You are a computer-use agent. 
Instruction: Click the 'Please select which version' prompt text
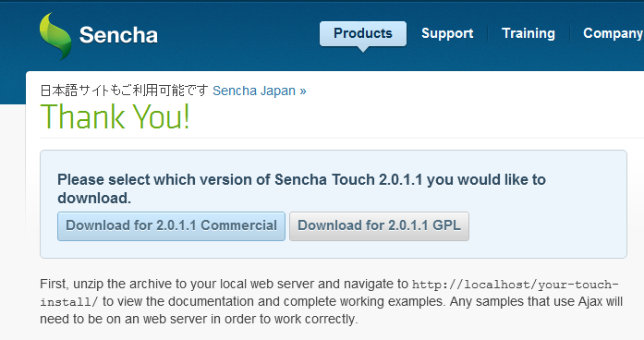pyautogui.click(x=301, y=188)
